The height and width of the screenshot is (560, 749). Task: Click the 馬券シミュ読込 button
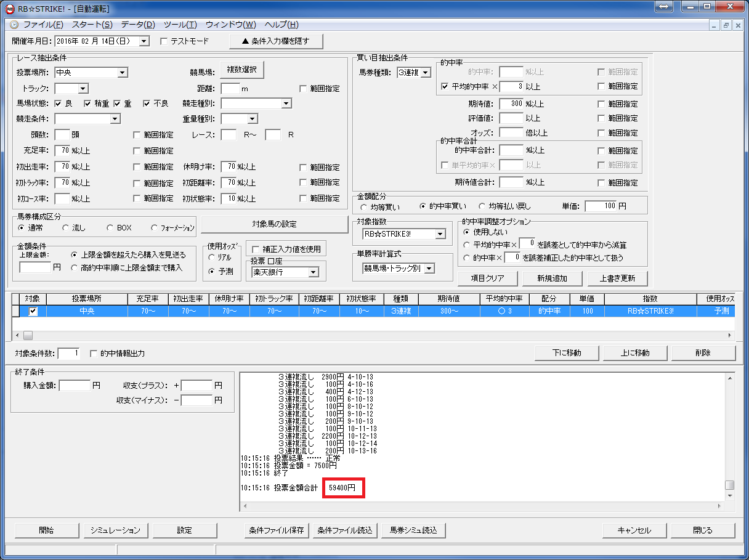point(414,530)
